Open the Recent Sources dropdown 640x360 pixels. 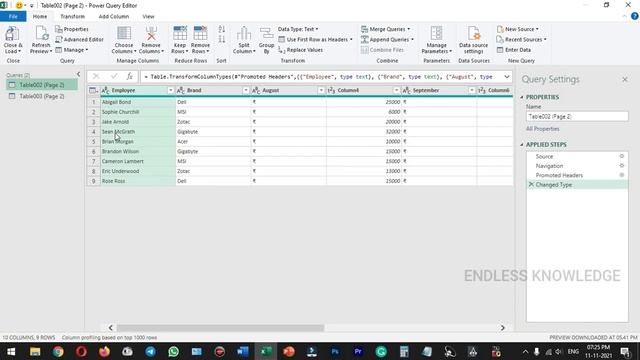pos(521,40)
